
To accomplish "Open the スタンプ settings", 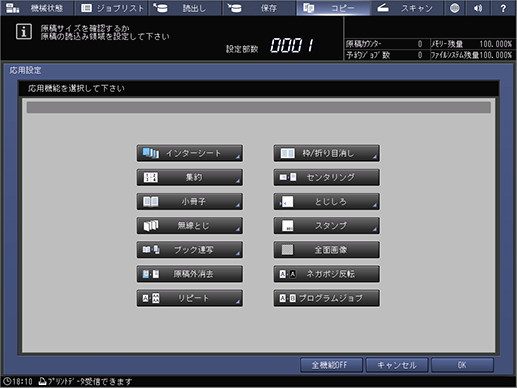I will pyautogui.click(x=327, y=226).
